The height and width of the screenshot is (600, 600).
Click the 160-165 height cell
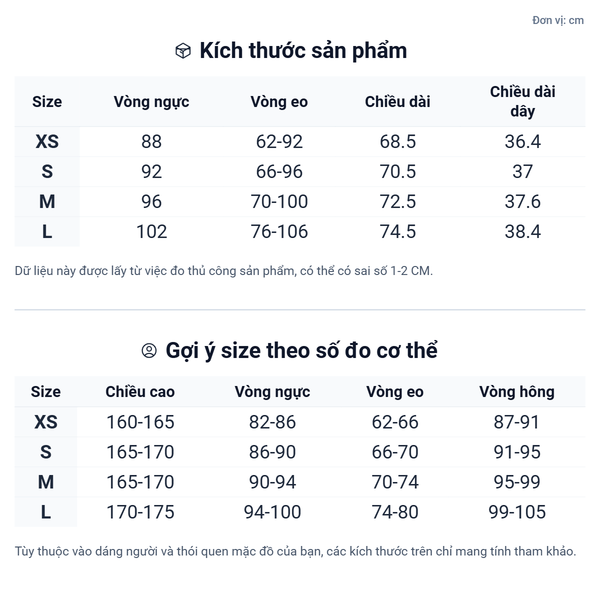140,423
